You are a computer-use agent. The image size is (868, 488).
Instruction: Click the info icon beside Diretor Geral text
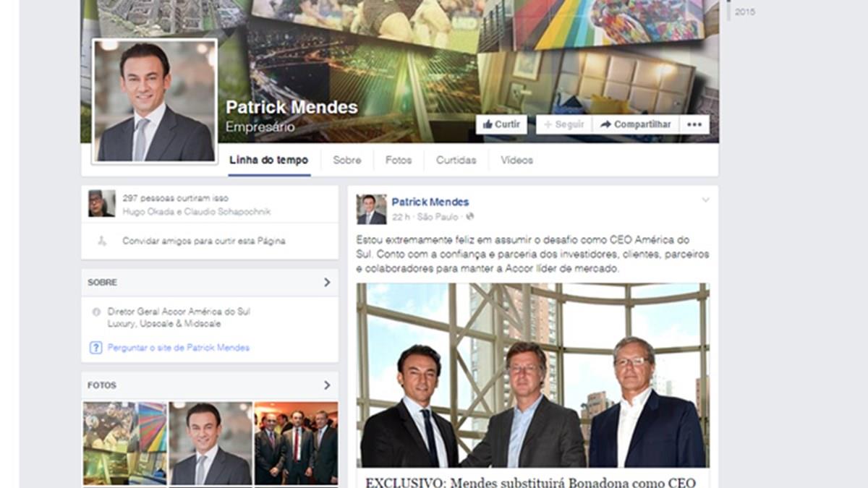click(x=96, y=312)
